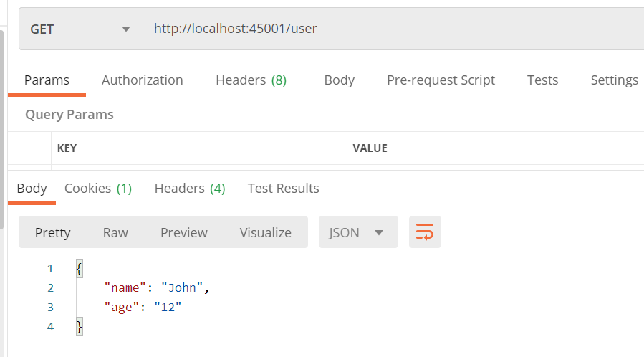Switch to the Authorization tab
Viewport: 644px width, 357px height.
click(142, 80)
